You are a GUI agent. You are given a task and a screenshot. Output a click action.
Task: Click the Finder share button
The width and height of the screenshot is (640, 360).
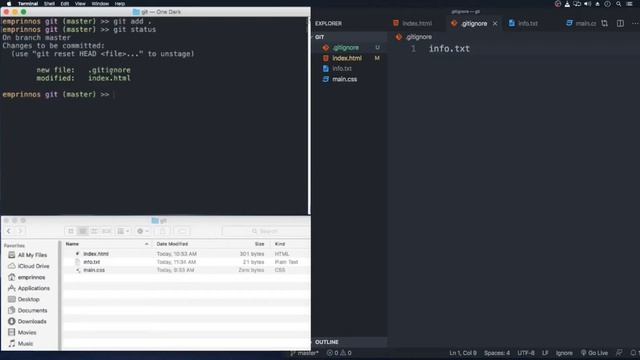[162, 231]
